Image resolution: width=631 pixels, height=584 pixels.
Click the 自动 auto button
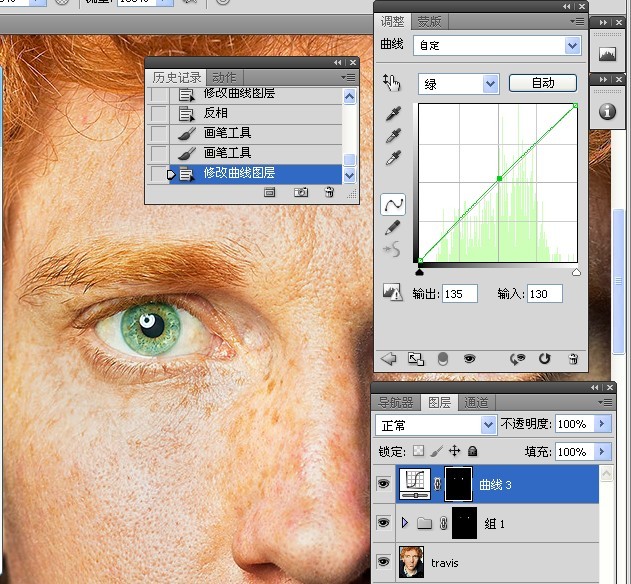[x=543, y=83]
